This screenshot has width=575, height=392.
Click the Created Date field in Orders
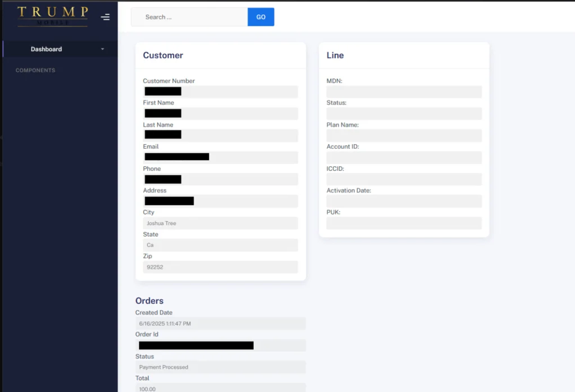pos(220,323)
